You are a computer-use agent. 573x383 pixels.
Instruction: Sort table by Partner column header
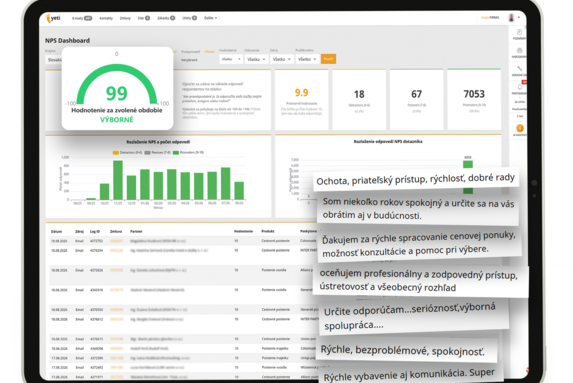pos(136,231)
